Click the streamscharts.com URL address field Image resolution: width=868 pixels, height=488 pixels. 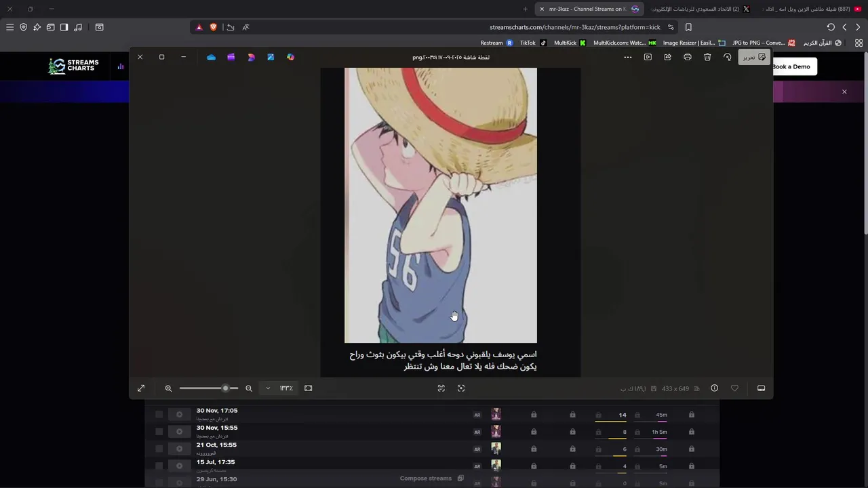click(575, 27)
